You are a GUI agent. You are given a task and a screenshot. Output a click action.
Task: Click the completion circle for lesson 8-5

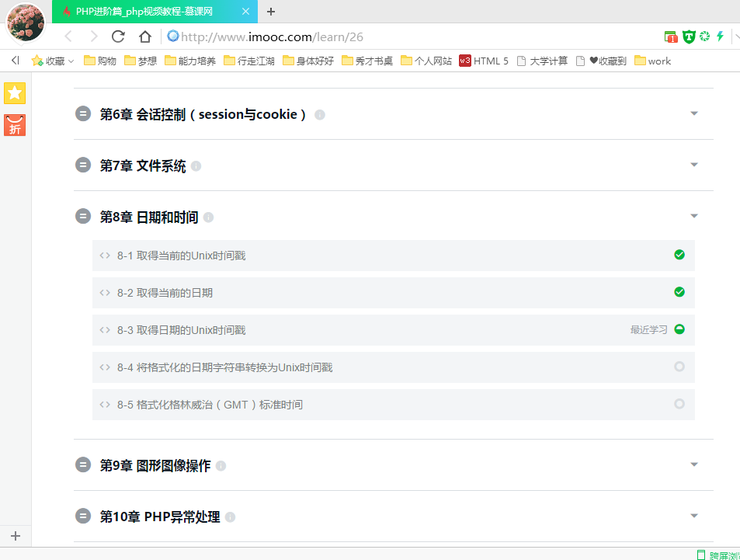679,404
